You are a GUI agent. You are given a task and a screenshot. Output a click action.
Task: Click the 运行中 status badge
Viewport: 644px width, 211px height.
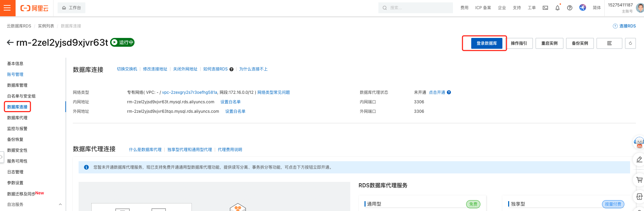(123, 42)
